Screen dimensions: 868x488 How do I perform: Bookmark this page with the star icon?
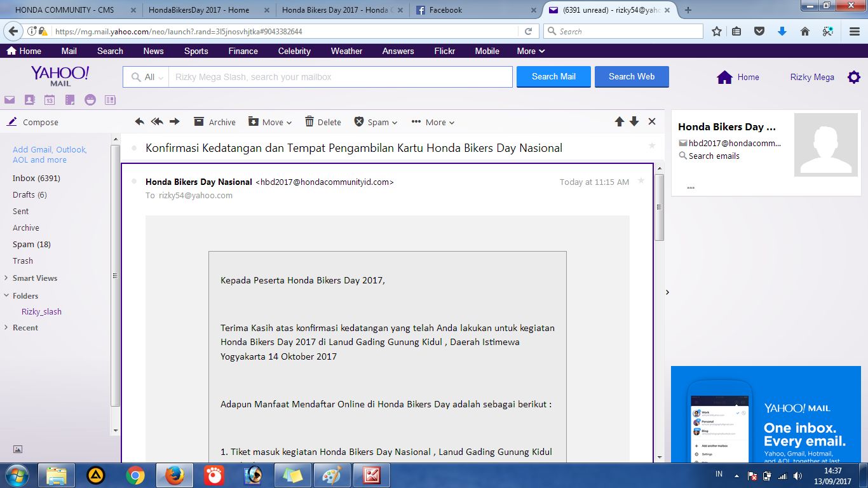717,31
